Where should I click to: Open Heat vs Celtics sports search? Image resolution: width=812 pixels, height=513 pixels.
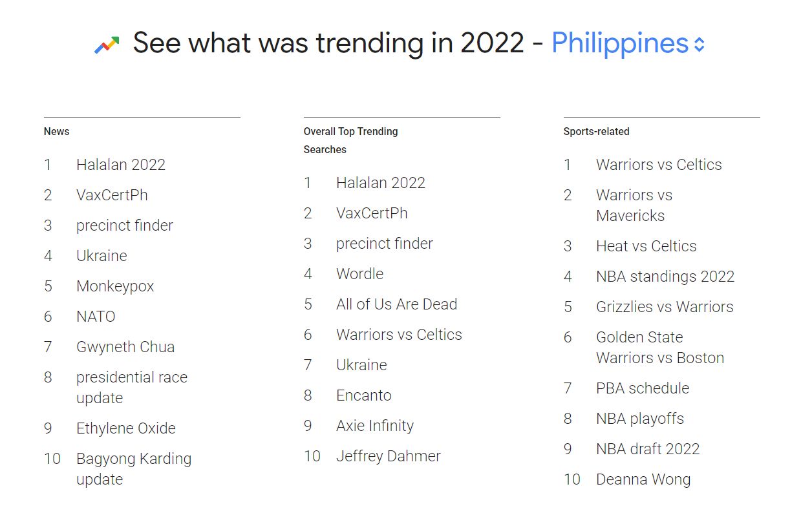(x=646, y=246)
